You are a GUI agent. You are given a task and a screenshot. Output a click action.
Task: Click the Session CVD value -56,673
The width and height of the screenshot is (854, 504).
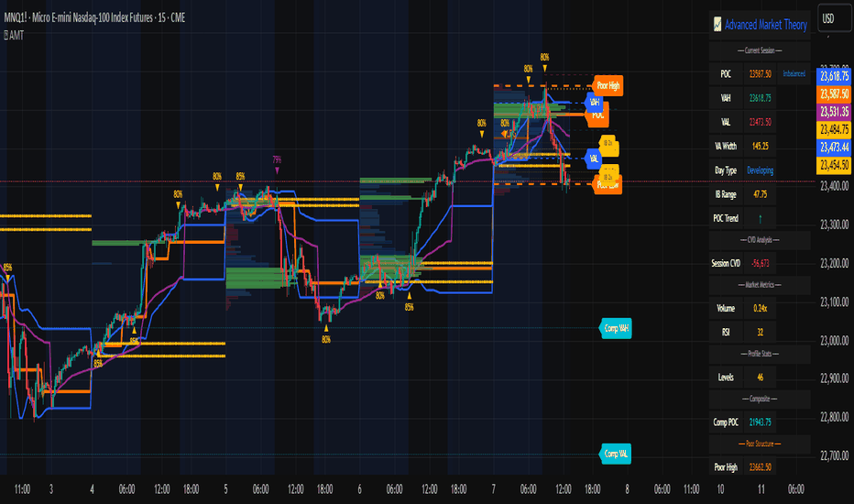tap(760, 263)
